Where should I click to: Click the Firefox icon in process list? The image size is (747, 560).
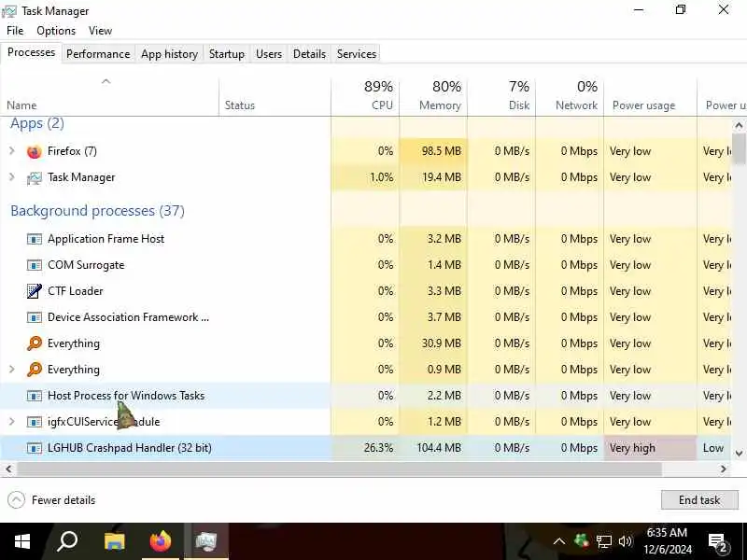point(35,151)
